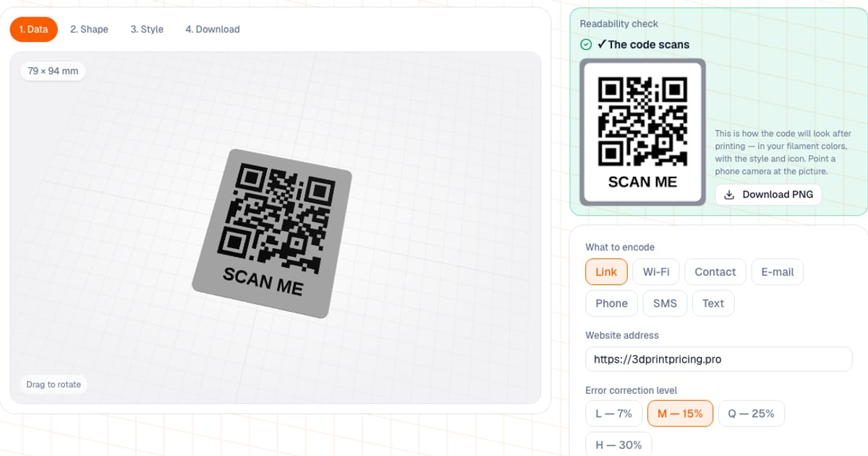Click the Drag to rotate hint
This screenshot has width=868, height=456.
[54, 384]
